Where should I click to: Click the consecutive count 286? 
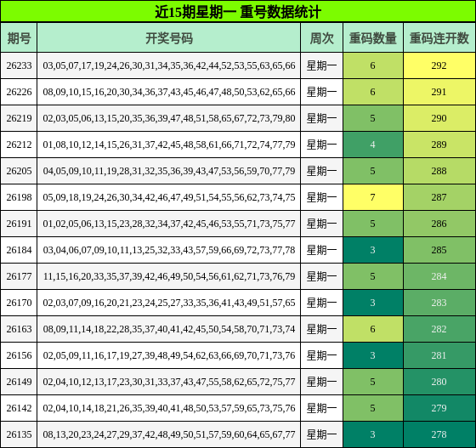pyautogui.click(x=439, y=224)
